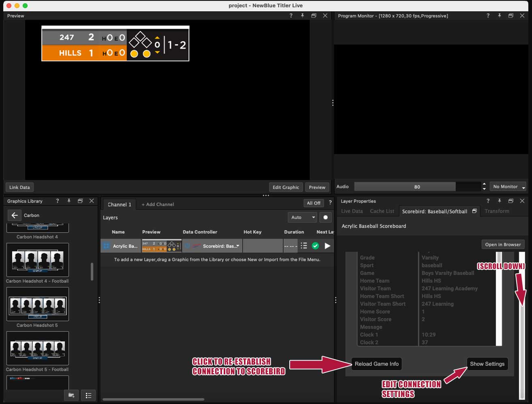Open the Auto dropdown in Layers

302,217
